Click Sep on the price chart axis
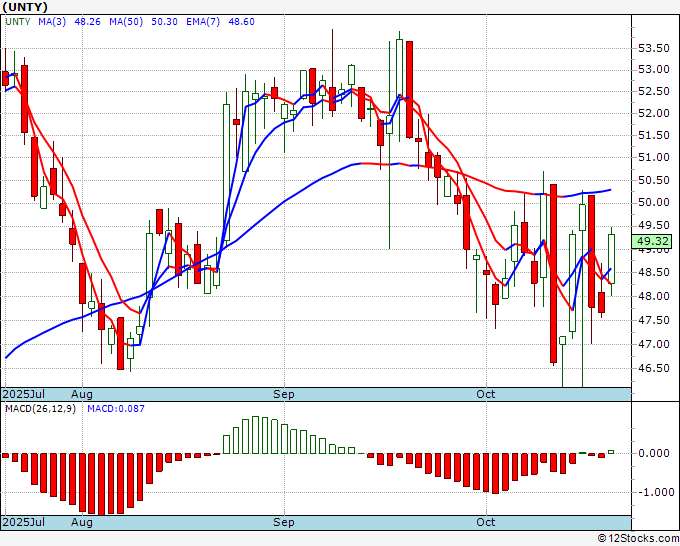Image resolution: width=680 pixels, height=546 pixels. [x=284, y=394]
